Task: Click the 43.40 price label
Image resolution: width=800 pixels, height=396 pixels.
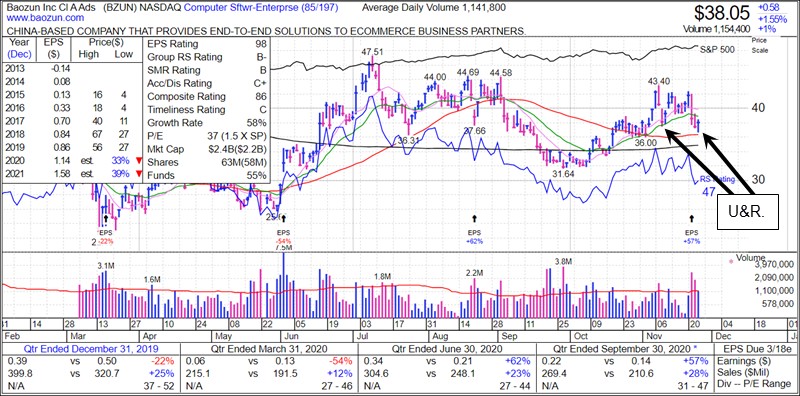Action: [x=659, y=82]
